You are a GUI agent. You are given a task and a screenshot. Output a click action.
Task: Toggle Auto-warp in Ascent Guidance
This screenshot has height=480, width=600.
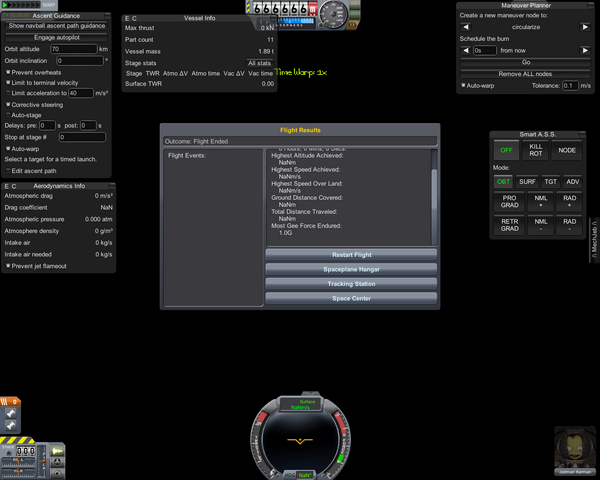point(8,149)
